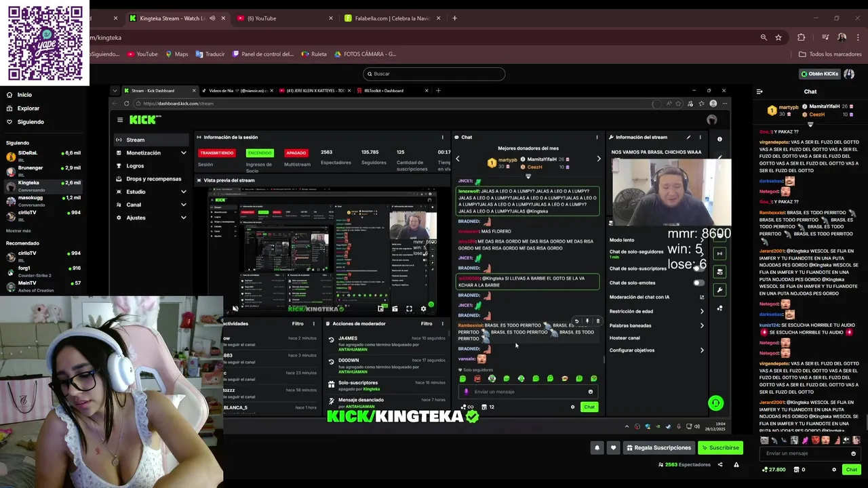Expand the Canal section in the dashboard

click(183, 205)
